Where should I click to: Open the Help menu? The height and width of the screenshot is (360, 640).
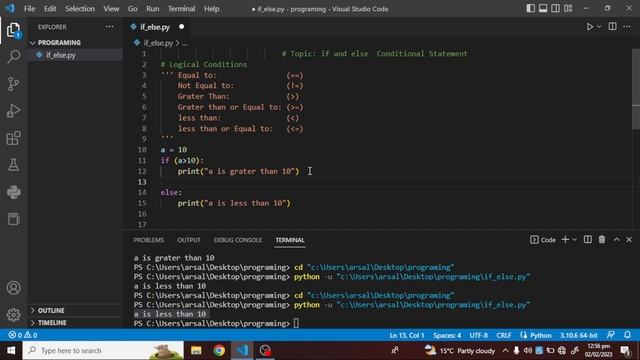[x=211, y=9]
